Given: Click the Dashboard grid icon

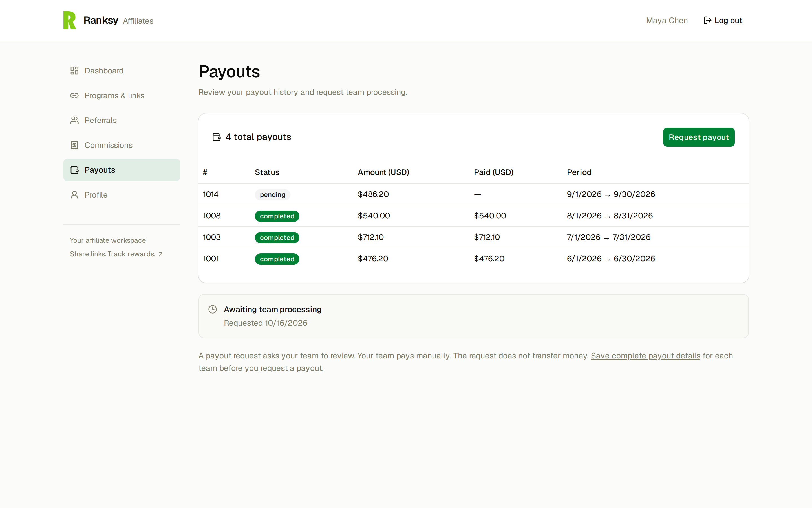Looking at the screenshot, I should pos(74,71).
